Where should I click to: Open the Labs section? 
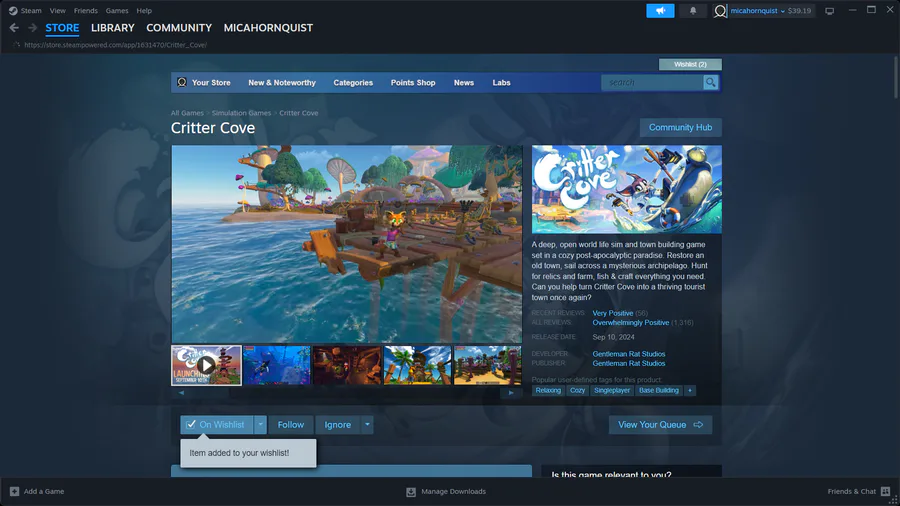[501, 83]
